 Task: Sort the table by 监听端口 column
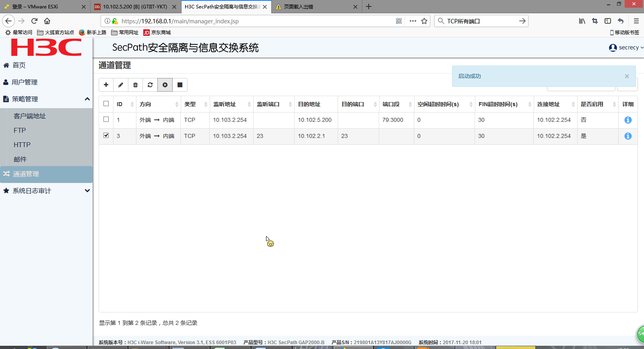tap(274, 104)
